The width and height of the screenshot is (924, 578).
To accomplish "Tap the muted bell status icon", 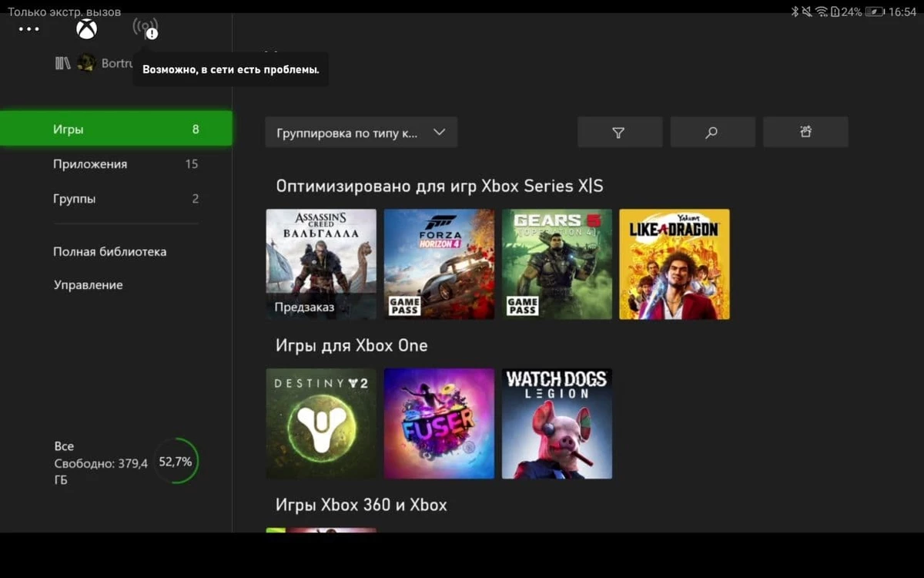I will point(807,12).
